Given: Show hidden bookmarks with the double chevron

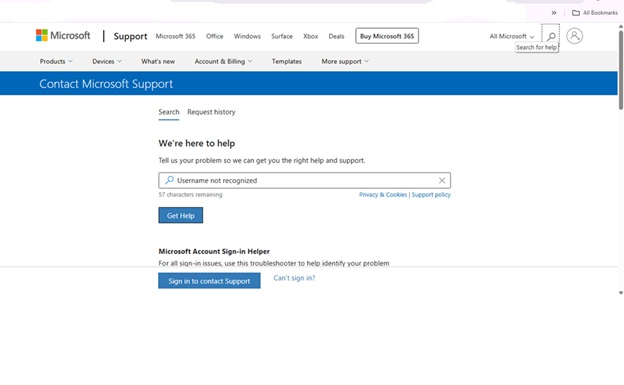Looking at the screenshot, I should click(554, 13).
